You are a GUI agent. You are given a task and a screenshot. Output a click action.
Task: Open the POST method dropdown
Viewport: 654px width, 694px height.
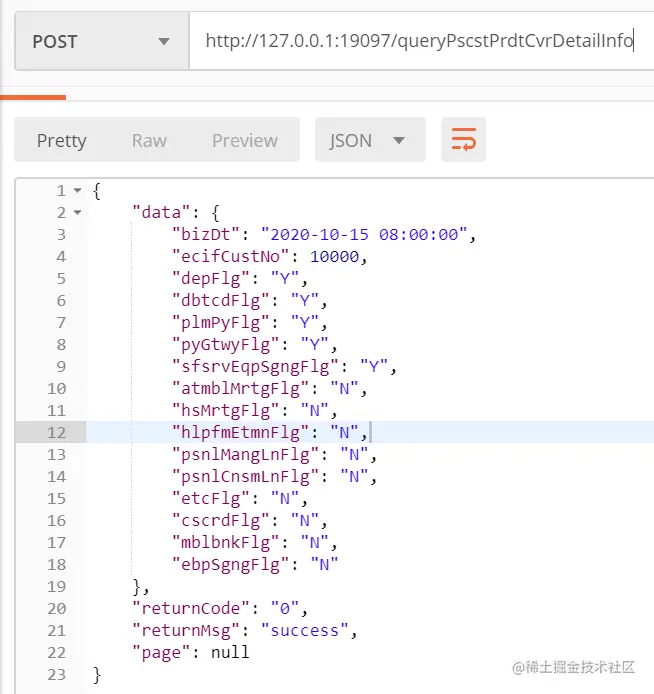102,41
